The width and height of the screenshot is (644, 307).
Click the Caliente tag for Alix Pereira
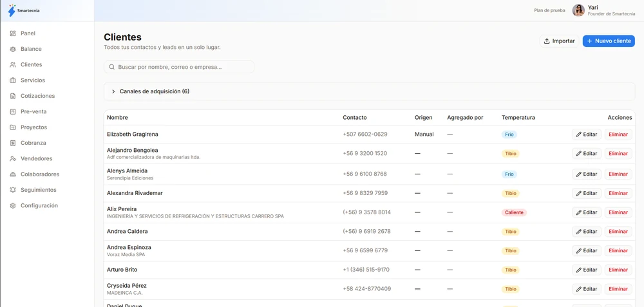[x=514, y=212]
